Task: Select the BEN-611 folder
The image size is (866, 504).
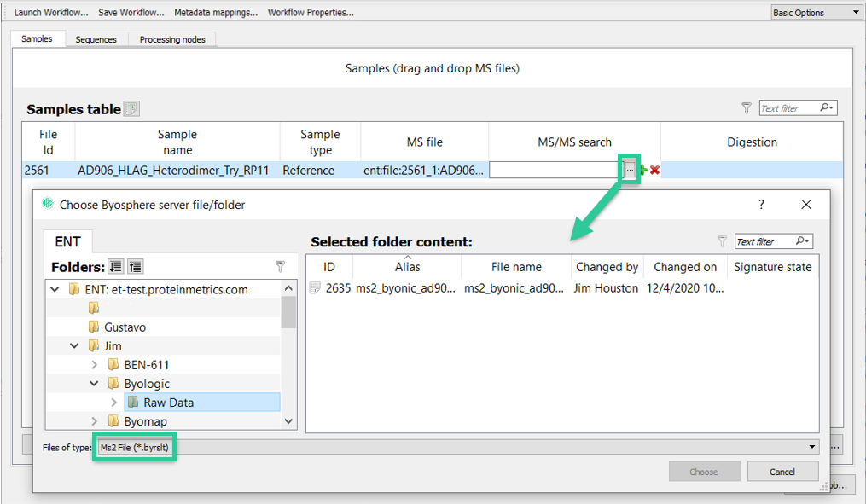Action: 147,365
